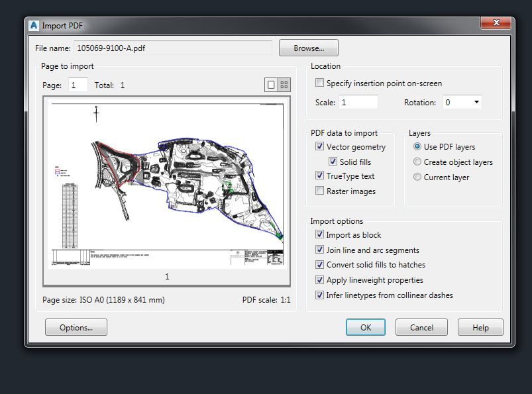
Task: Close the Import PDF dialog
Action: (x=495, y=24)
